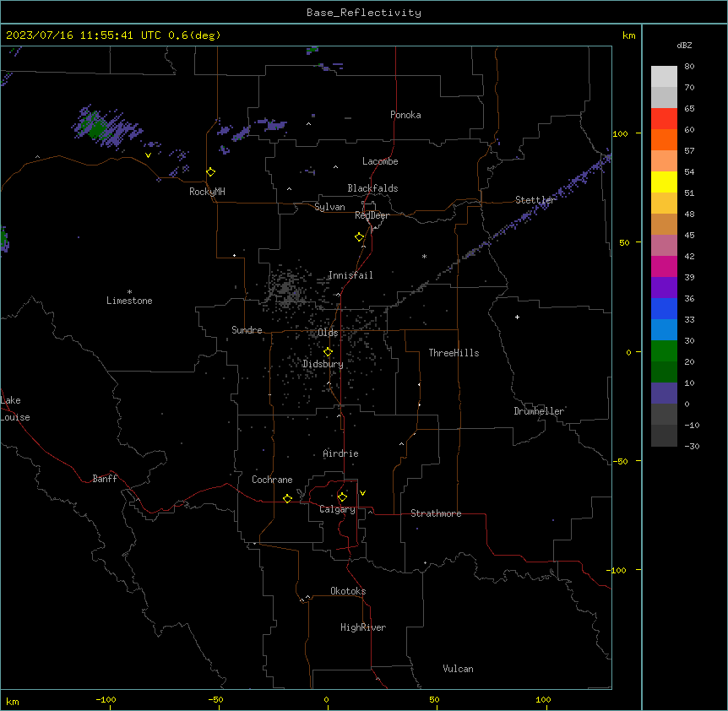Click the yellow station marker near RockyMH

pyautogui.click(x=211, y=172)
